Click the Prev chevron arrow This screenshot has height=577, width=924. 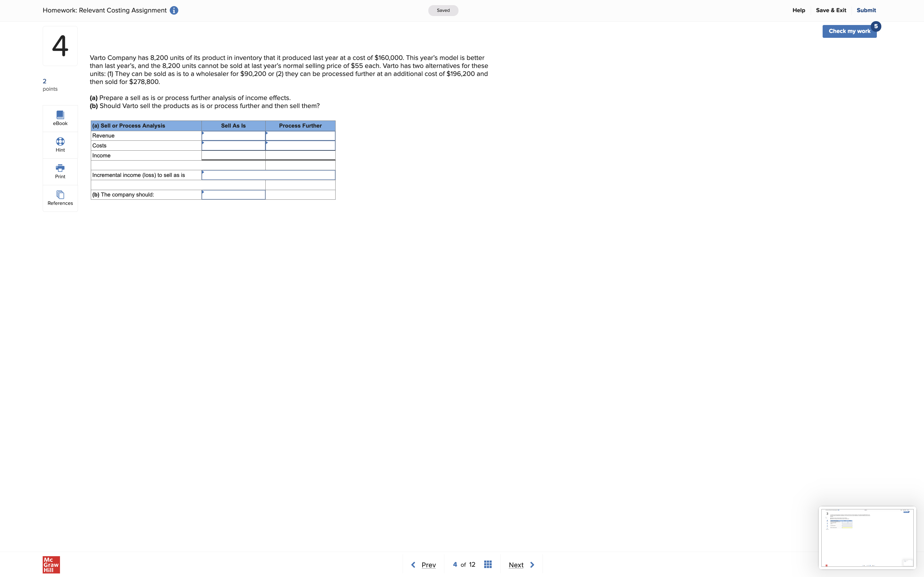[x=413, y=564]
